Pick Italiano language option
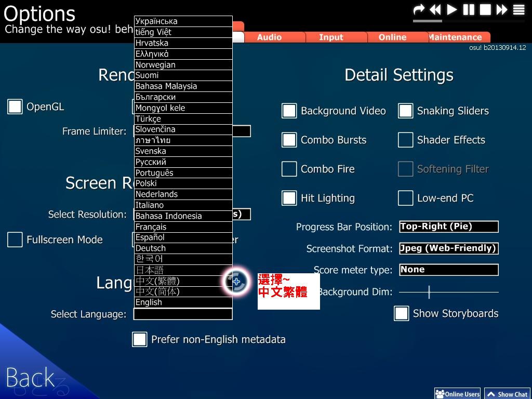Viewport: 532px width, 399px height. (x=183, y=205)
